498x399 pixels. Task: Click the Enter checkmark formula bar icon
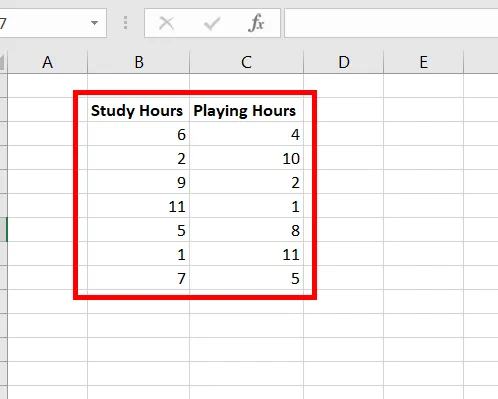point(212,23)
